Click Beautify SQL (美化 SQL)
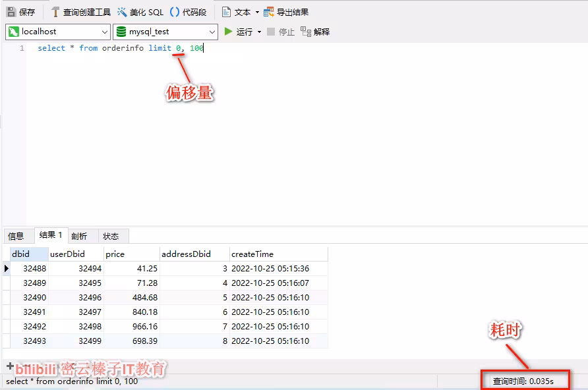Image resolution: width=588 pixels, height=390 pixels. coord(140,12)
